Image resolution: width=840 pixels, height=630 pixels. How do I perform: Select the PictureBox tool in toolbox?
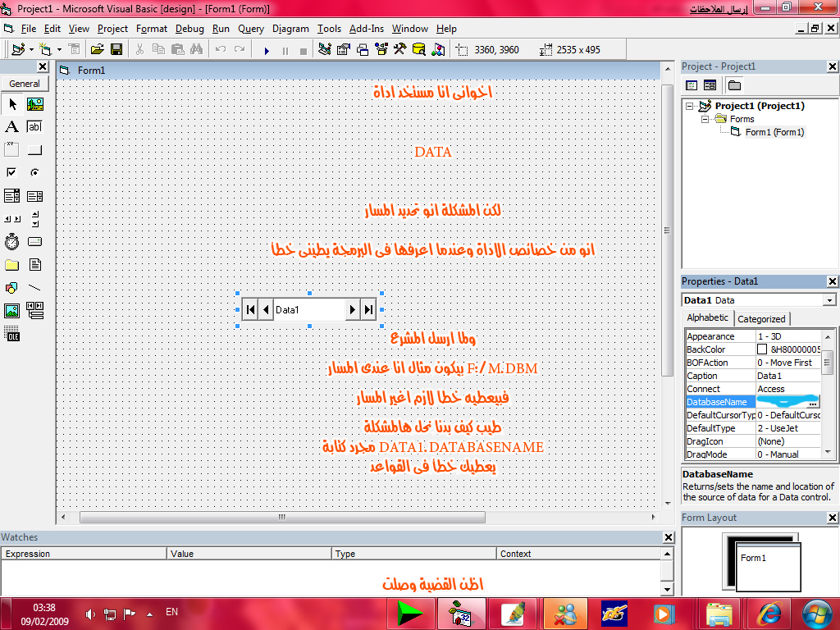point(34,104)
